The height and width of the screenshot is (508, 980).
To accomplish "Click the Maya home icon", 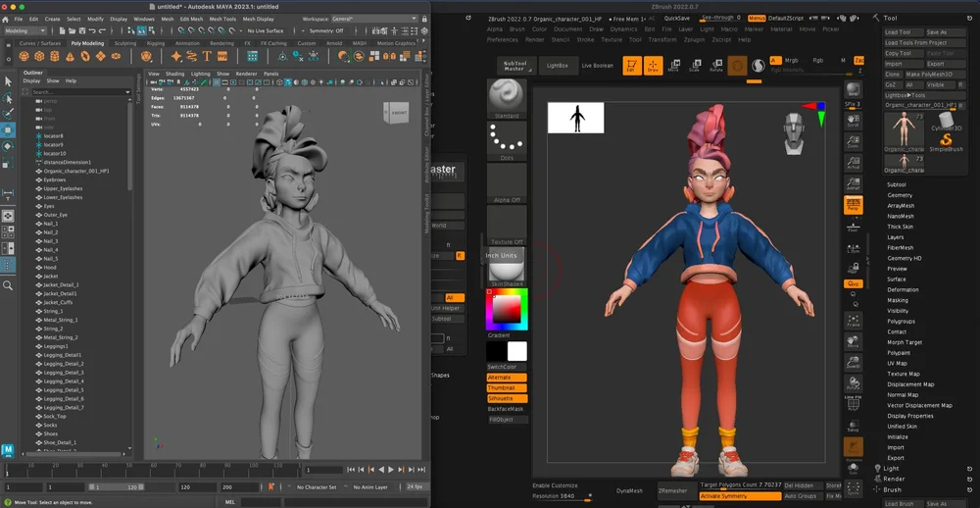I will click(x=6, y=20).
